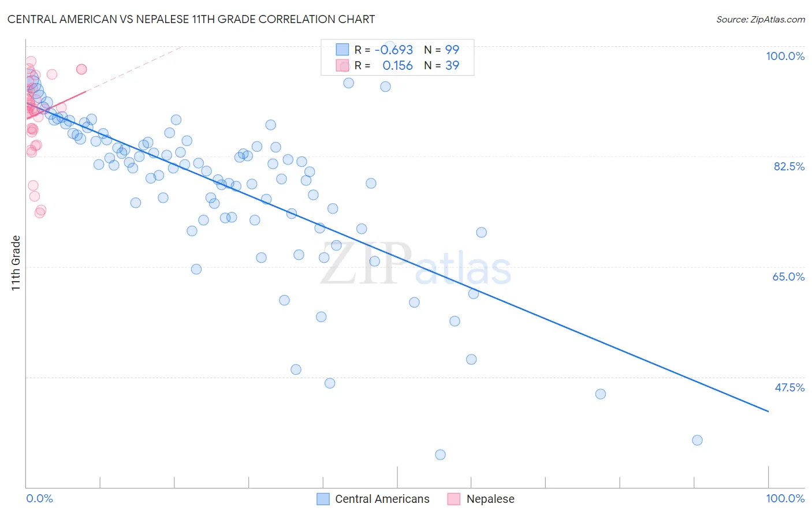Click the pink swatch in the R/N stats box

click(342, 65)
